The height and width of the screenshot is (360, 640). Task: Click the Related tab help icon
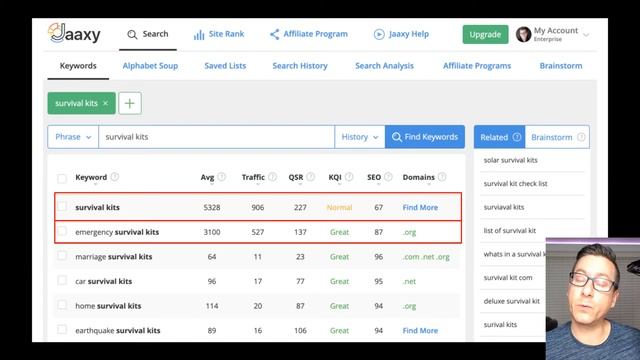coord(517,137)
